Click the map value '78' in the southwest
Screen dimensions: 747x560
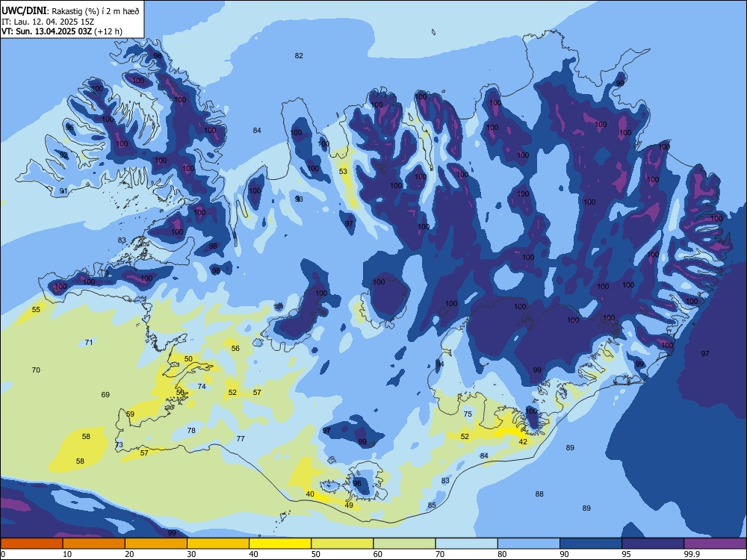(191, 431)
